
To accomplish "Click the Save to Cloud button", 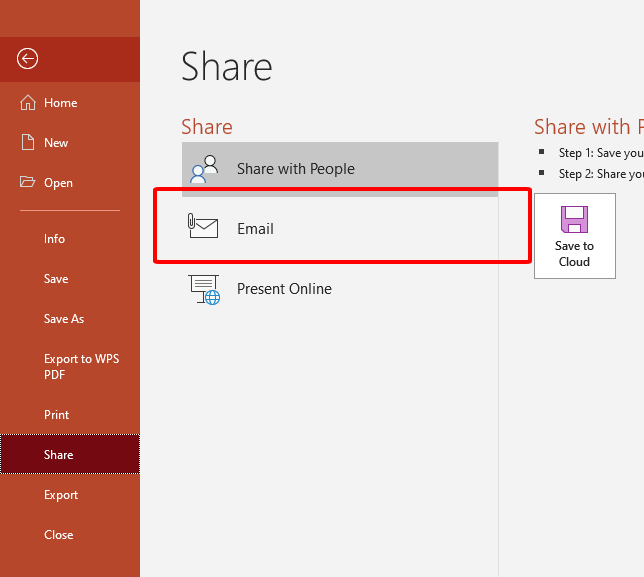I will (x=575, y=236).
